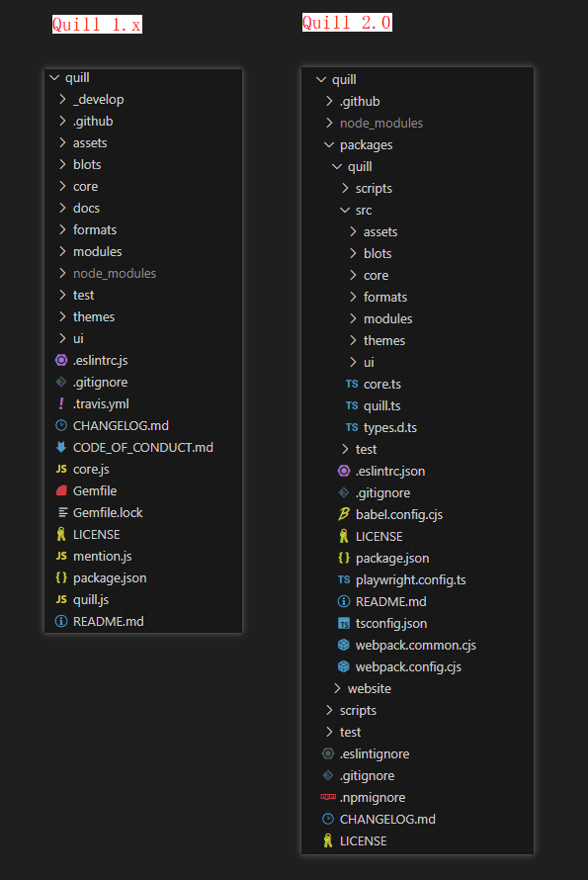Click the Babel icon beside babel.config.cjs
588x880 pixels.
[344, 514]
